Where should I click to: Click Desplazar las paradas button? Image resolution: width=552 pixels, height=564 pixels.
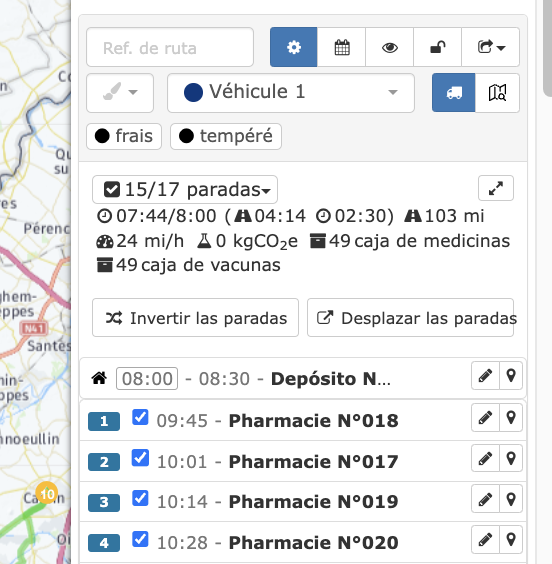point(410,318)
